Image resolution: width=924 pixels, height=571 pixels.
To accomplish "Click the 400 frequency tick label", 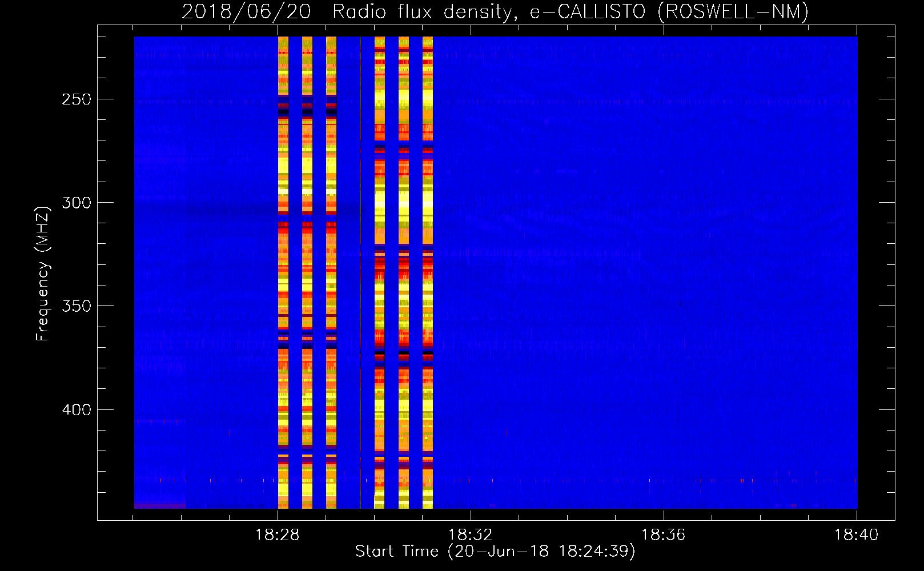I will pyautogui.click(x=77, y=410).
